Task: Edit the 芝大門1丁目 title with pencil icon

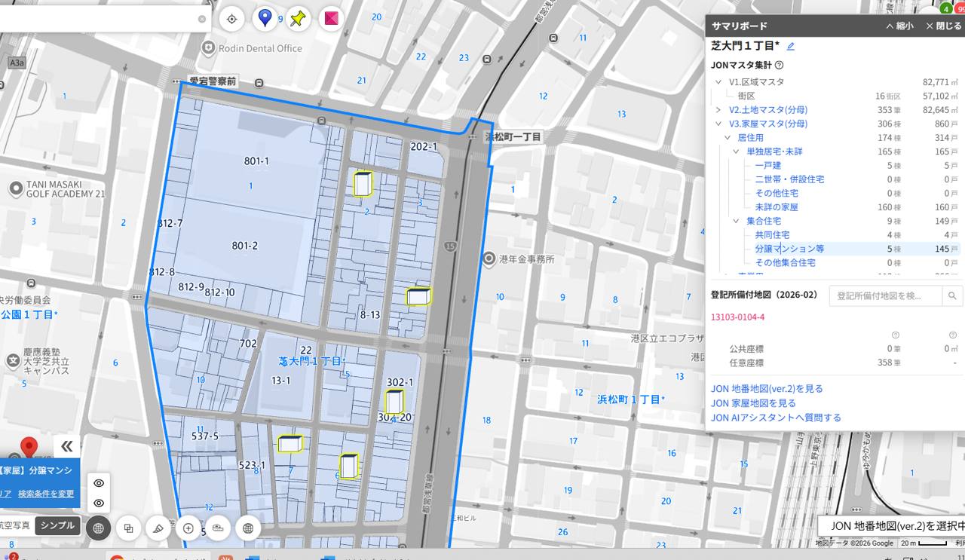Action: pos(791,46)
